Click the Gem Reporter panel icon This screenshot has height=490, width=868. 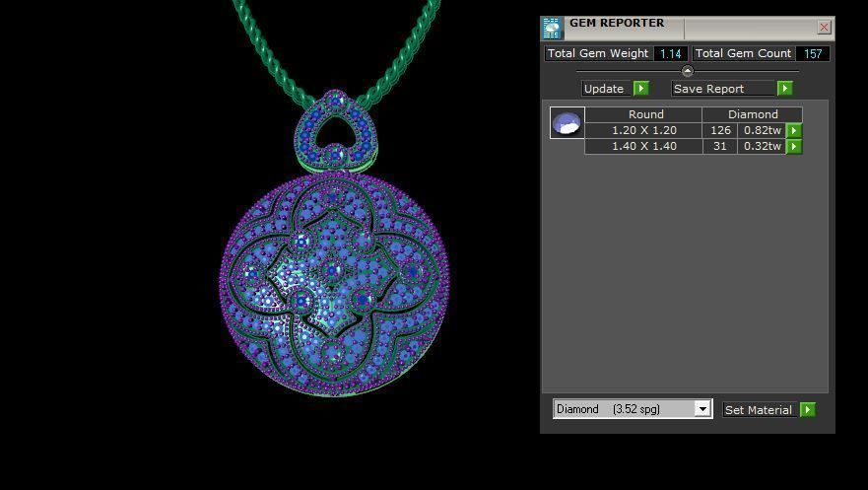coord(552,29)
